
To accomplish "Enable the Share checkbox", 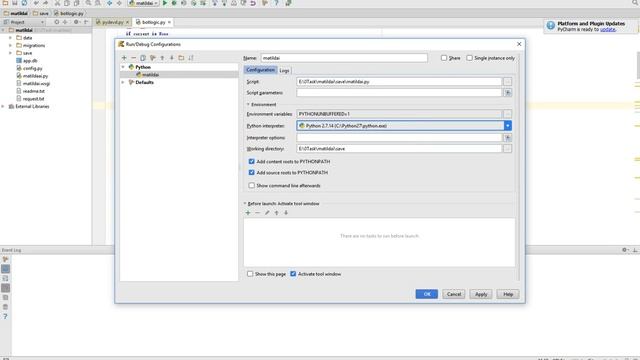I will tap(444, 58).
